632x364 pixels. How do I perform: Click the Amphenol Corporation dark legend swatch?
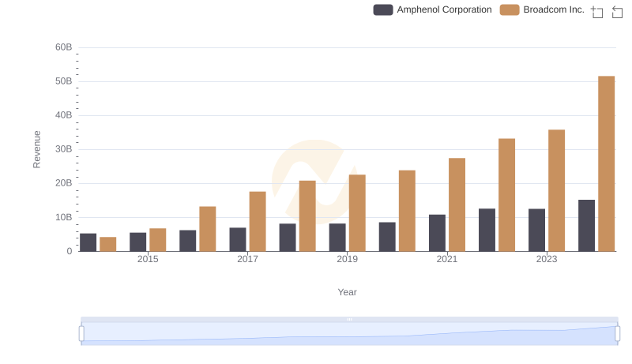click(x=383, y=9)
